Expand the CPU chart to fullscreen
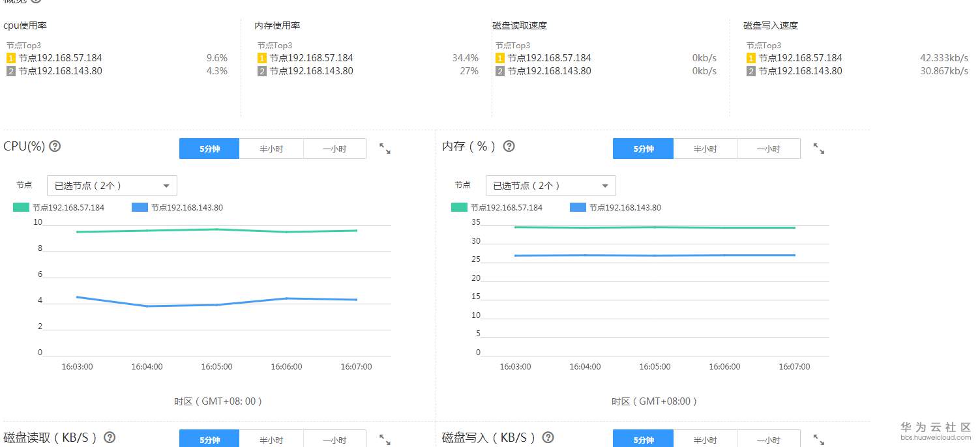The width and height of the screenshot is (980, 447). pyautogui.click(x=385, y=149)
